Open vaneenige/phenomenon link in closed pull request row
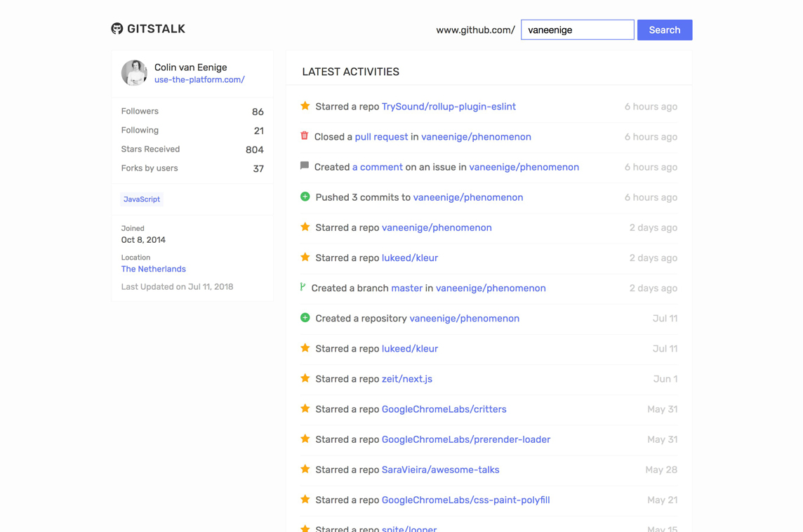This screenshot has height=532, width=803. coord(477,138)
